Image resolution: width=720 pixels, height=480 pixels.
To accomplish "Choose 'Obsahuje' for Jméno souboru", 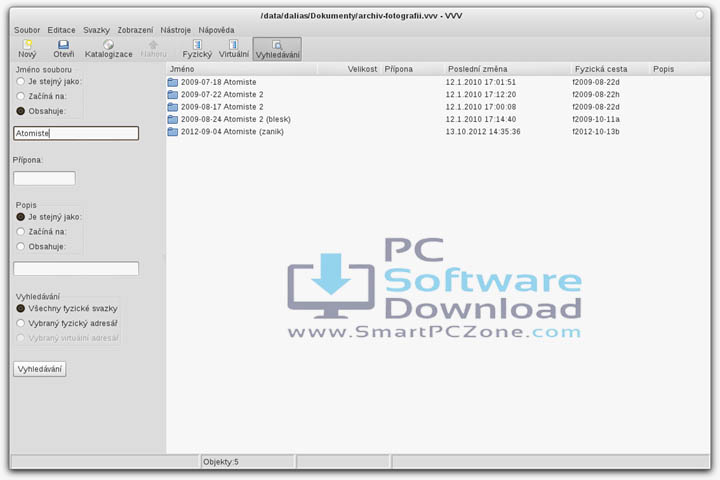I will coord(21,111).
